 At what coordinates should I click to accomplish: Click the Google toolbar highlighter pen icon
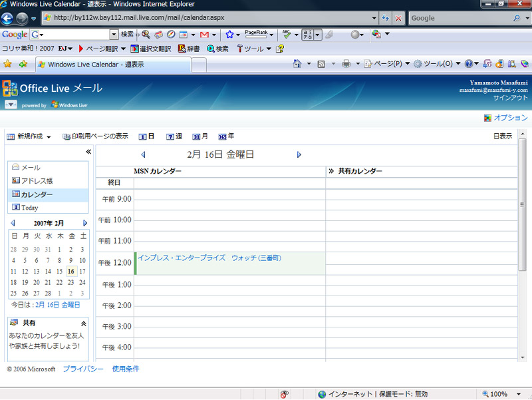329,35
